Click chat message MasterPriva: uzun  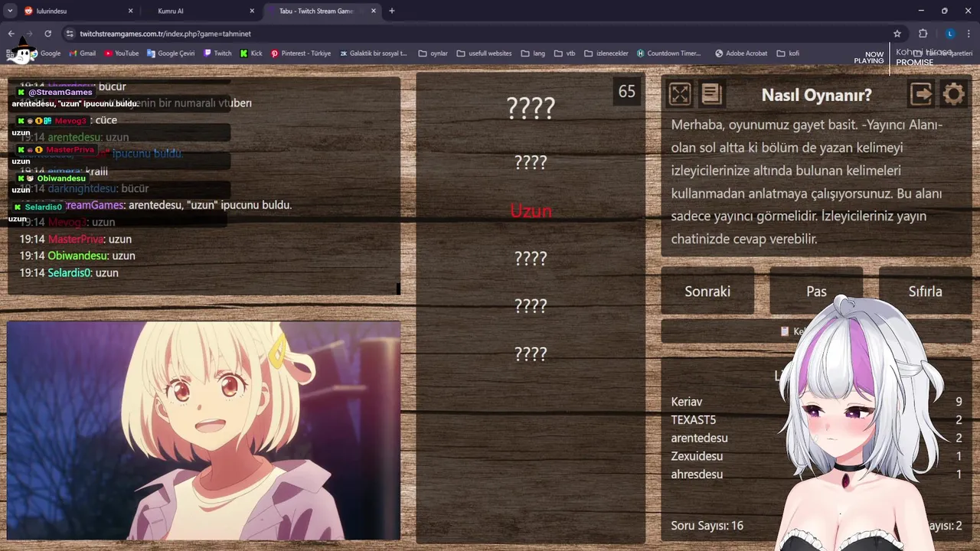click(76, 239)
